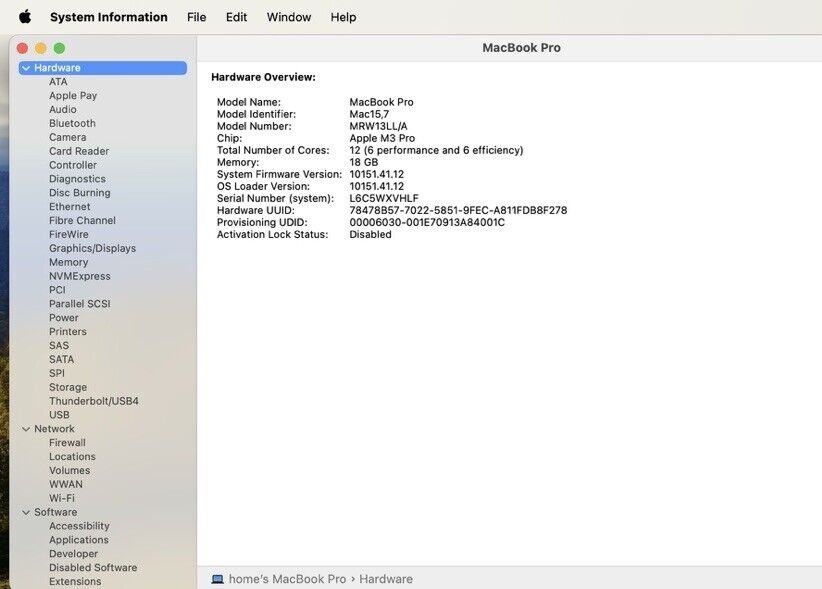Click the chip value Apple M3 Pro
The image size is (822, 589).
pyautogui.click(x=382, y=138)
